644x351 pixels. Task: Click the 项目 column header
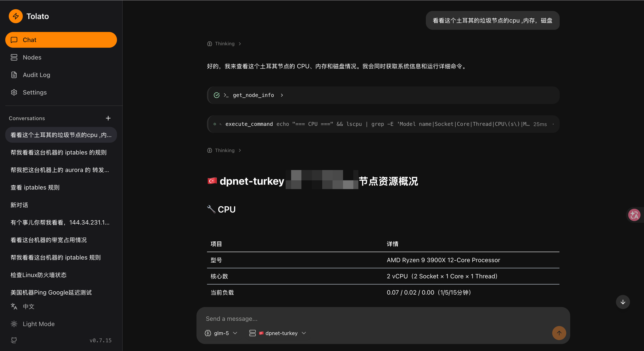pyautogui.click(x=216, y=244)
